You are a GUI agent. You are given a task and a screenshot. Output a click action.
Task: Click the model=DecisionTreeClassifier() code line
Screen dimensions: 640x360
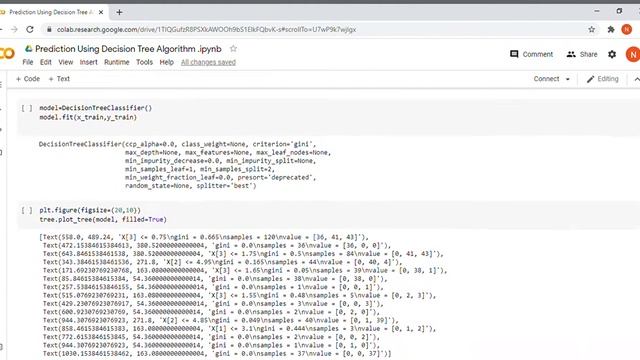click(96, 108)
